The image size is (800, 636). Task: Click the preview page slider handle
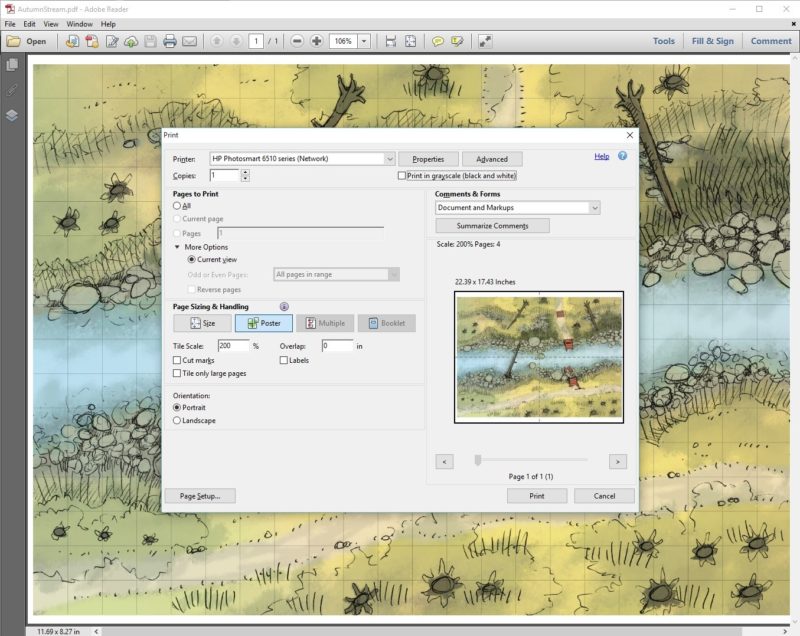478,460
